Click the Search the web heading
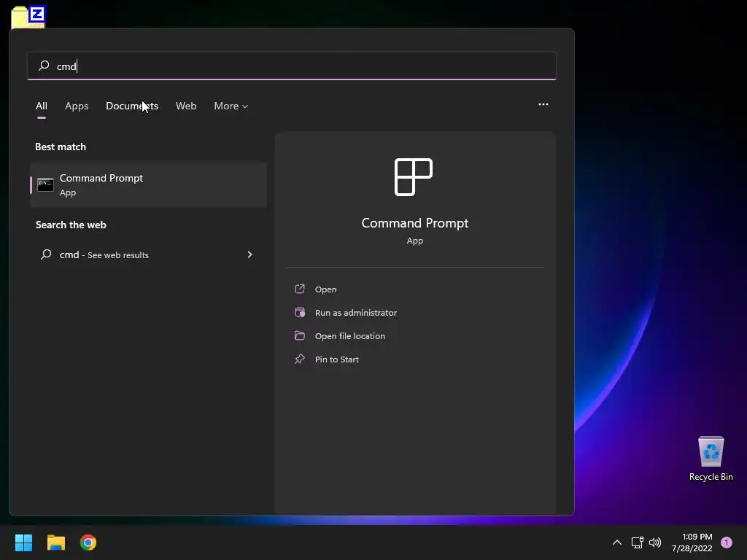This screenshot has height=560, width=747. 71,225
